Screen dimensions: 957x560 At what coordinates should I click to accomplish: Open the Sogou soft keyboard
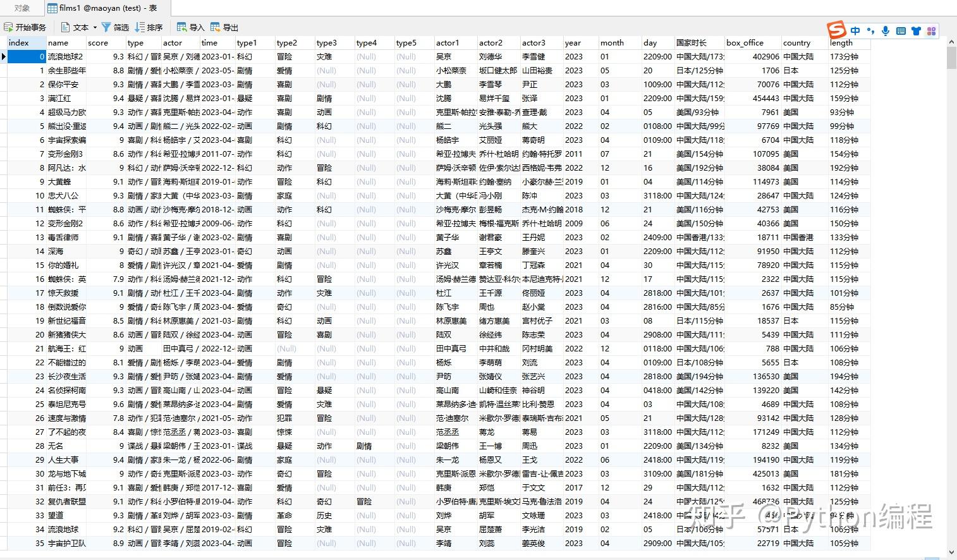(x=901, y=30)
